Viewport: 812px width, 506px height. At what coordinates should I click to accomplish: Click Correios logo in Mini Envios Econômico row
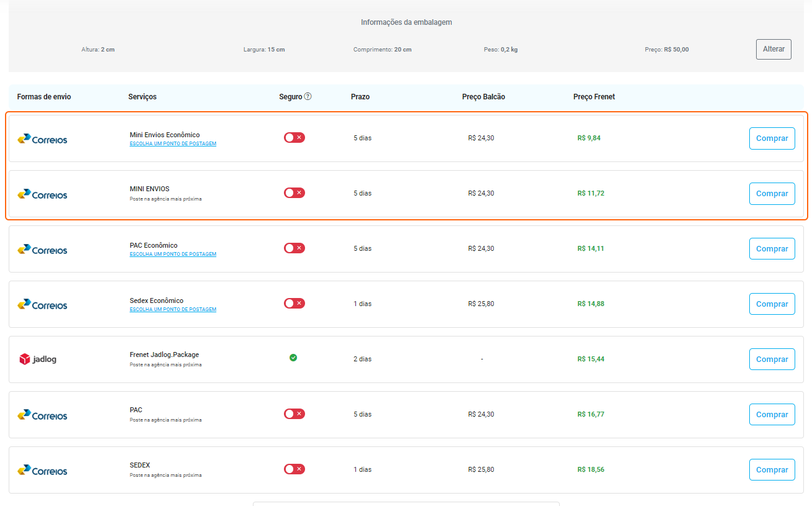(42, 139)
